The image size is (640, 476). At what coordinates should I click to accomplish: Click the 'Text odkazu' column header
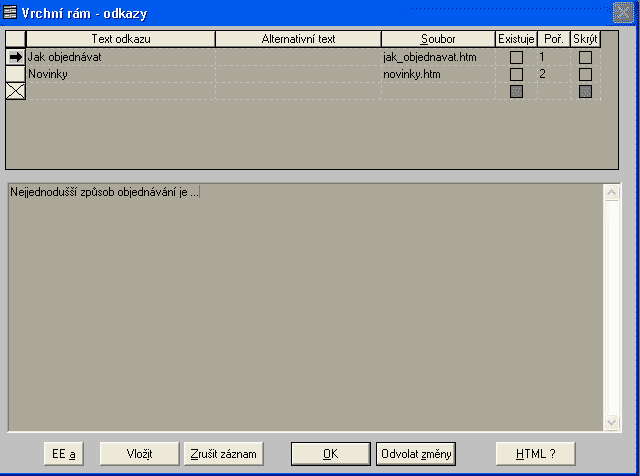pyautogui.click(x=121, y=39)
